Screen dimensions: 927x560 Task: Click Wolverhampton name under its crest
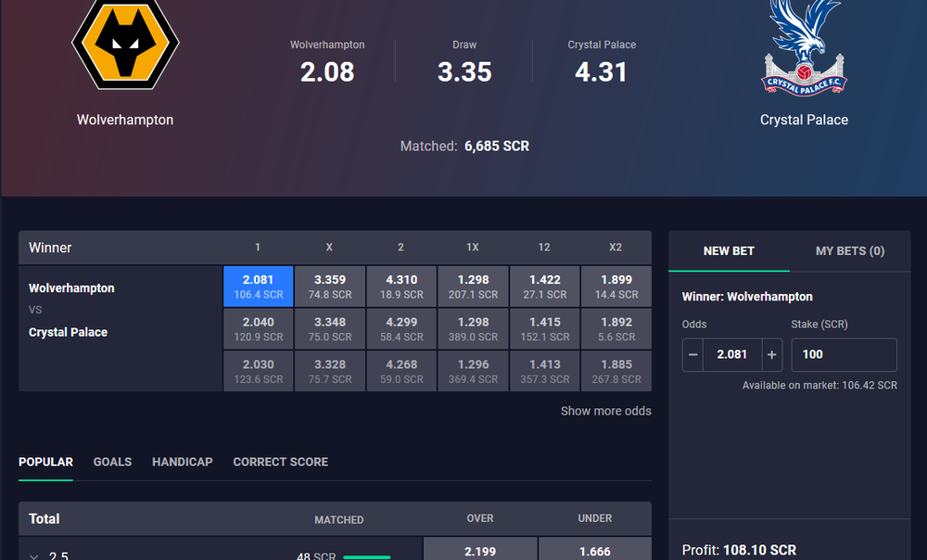pyautogui.click(x=125, y=120)
